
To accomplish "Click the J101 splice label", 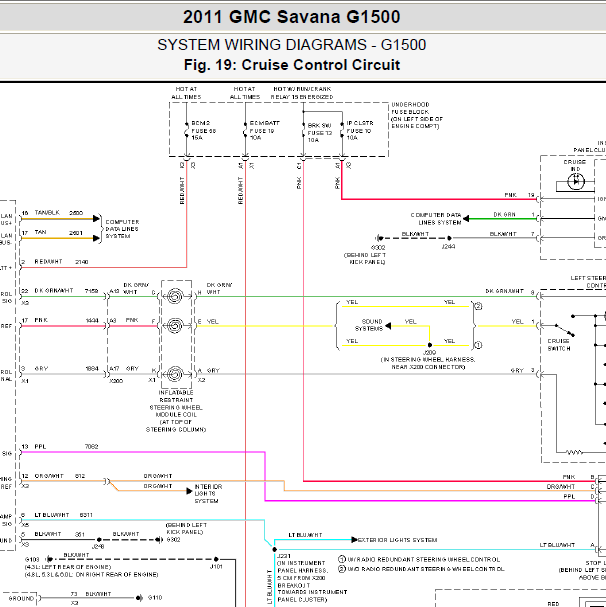I will 216,566.
